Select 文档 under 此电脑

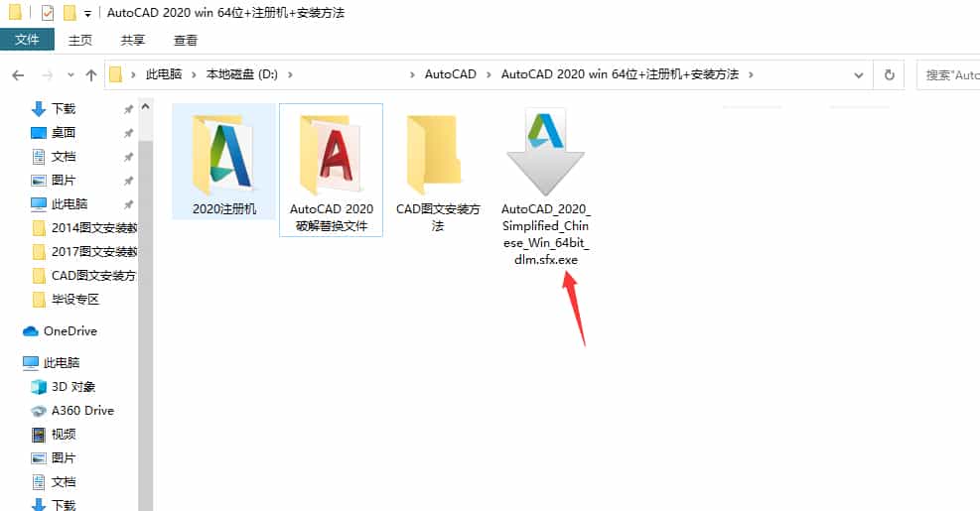(54, 481)
